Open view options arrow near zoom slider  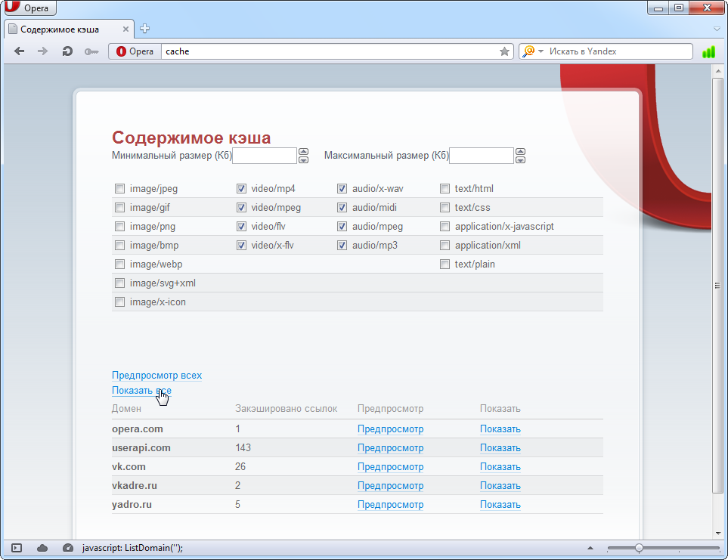(x=590, y=548)
